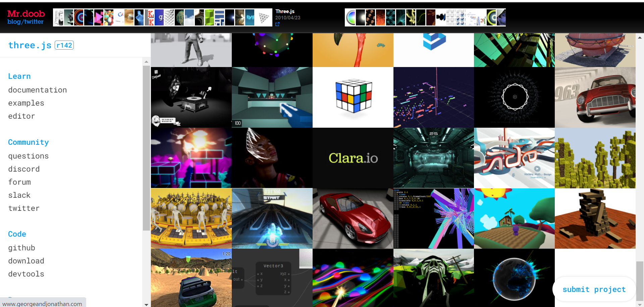Screen dimensions: 644x307
Task: Open the github link under Code
Action: coord(22,248)
